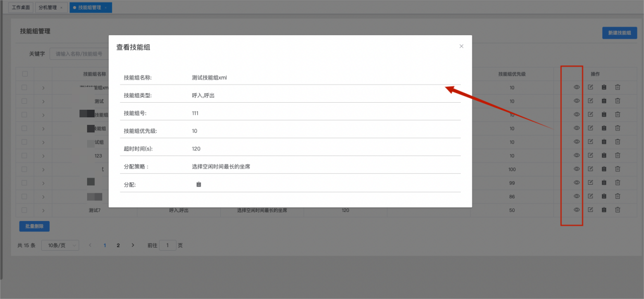Delete the skill group with priority 100
The height and width of the screenshot is (299, 644).
tap(617, 169)
